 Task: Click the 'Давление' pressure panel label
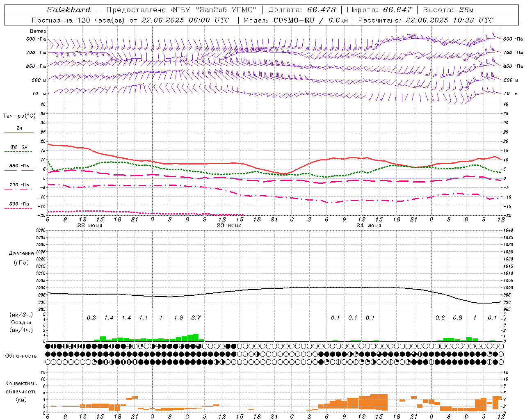click(21, 253)
